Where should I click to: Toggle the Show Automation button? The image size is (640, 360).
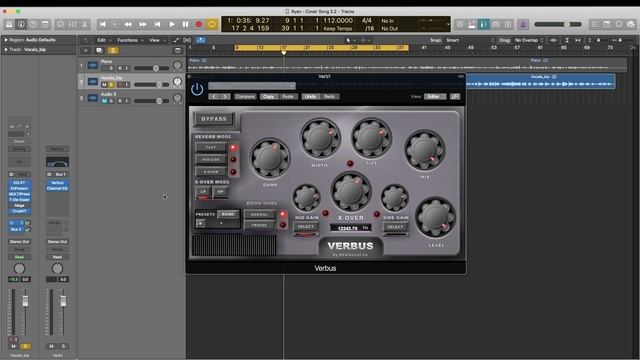click(x=176, y=40)
